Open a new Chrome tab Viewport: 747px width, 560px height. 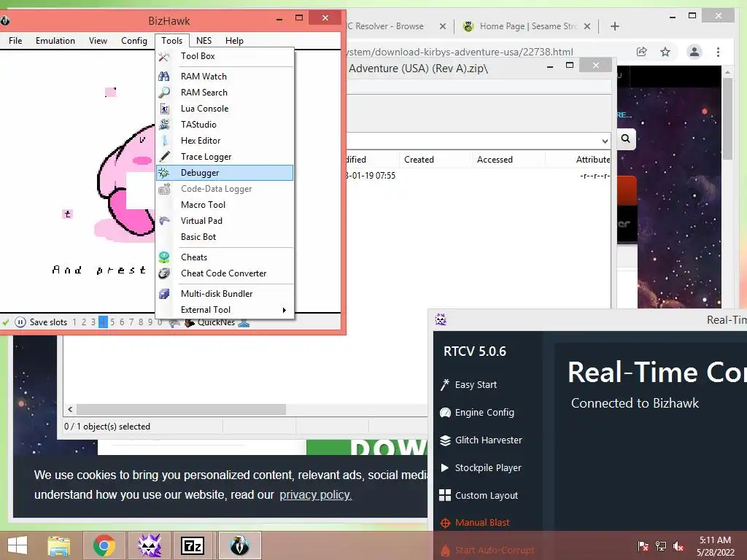tap(615, 26)
